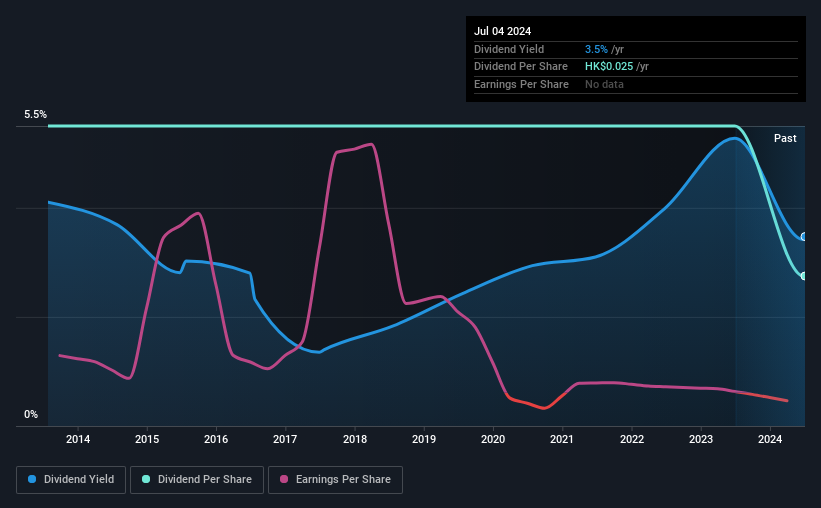
Task: Click the HK$0.025 dividend per share value
Action: (609, 67)
